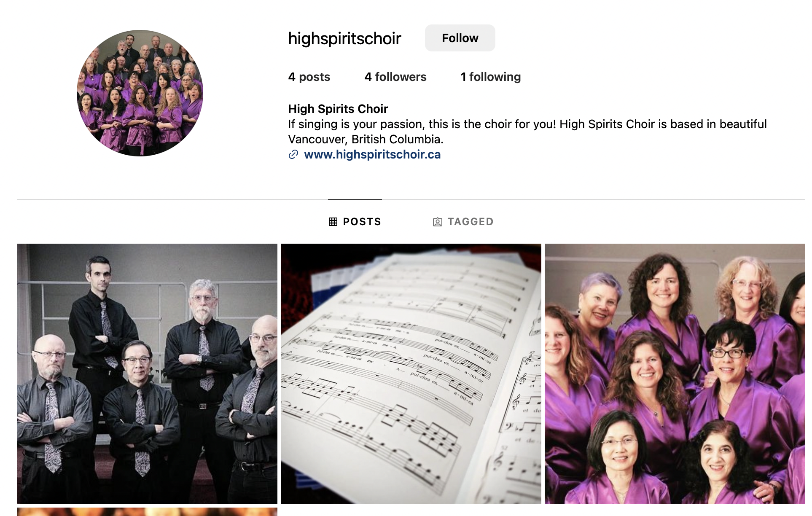The image size is (812, 516).
Task: Switch to the POSTS tab label
Action: tap(362, 222)
